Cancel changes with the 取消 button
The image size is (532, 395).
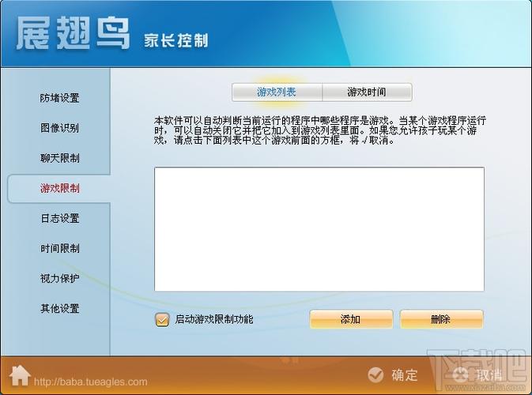point(480,375)
